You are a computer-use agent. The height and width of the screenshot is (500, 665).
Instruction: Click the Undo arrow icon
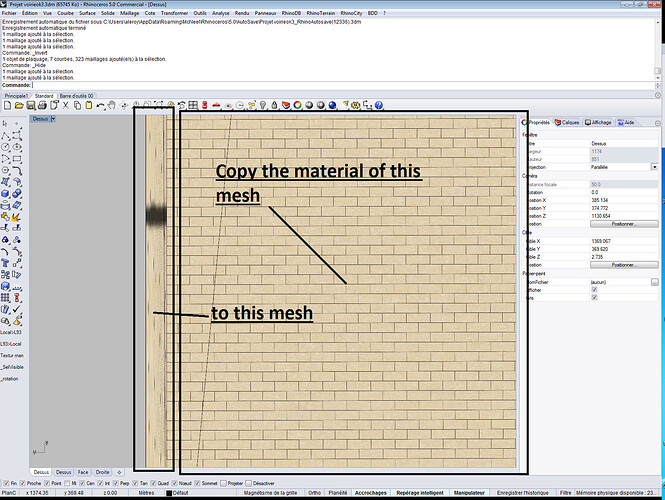tap(100, 105)
